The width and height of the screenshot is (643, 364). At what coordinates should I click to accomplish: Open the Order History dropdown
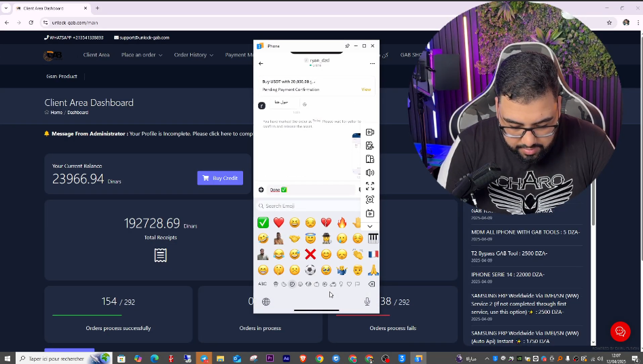pos(194,55)
